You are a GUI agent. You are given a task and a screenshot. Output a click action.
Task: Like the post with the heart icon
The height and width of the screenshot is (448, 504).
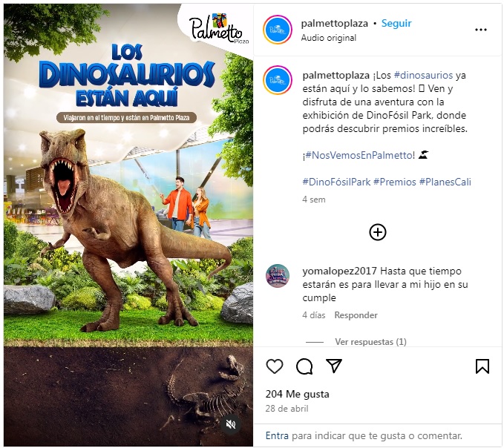275,366
